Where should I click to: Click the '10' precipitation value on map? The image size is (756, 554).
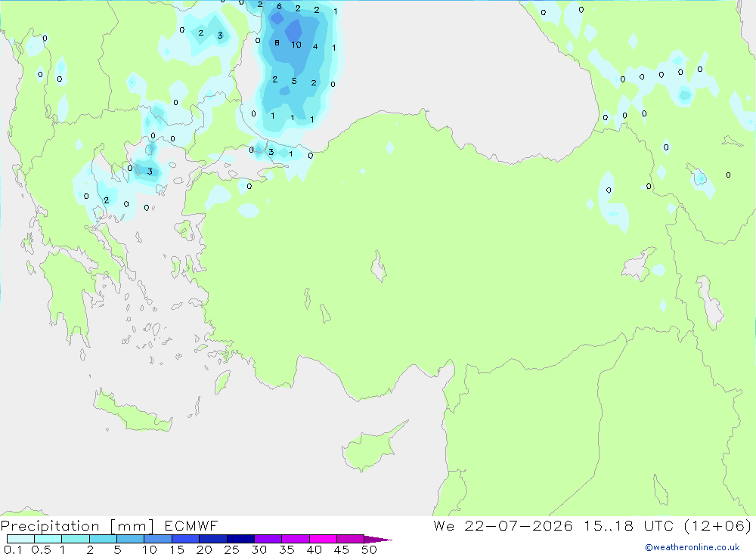(x=296, y=45)
